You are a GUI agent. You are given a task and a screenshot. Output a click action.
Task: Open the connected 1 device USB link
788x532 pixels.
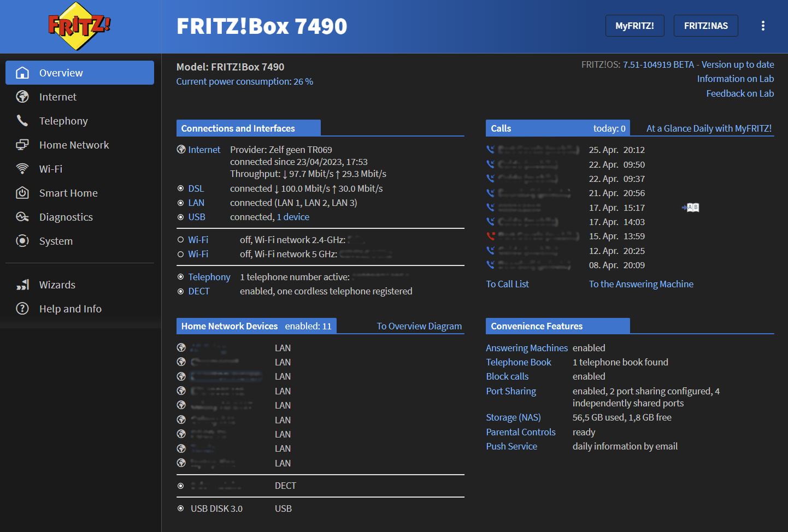293,217
